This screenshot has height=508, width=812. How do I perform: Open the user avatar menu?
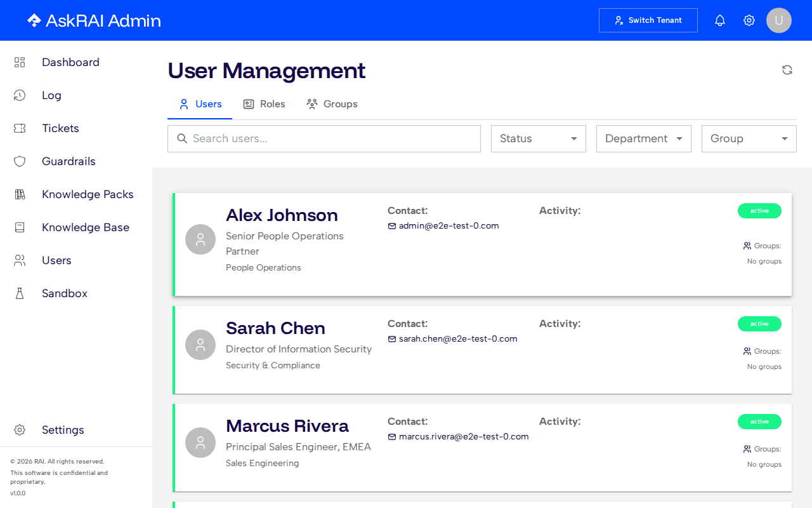click(779, 20)
